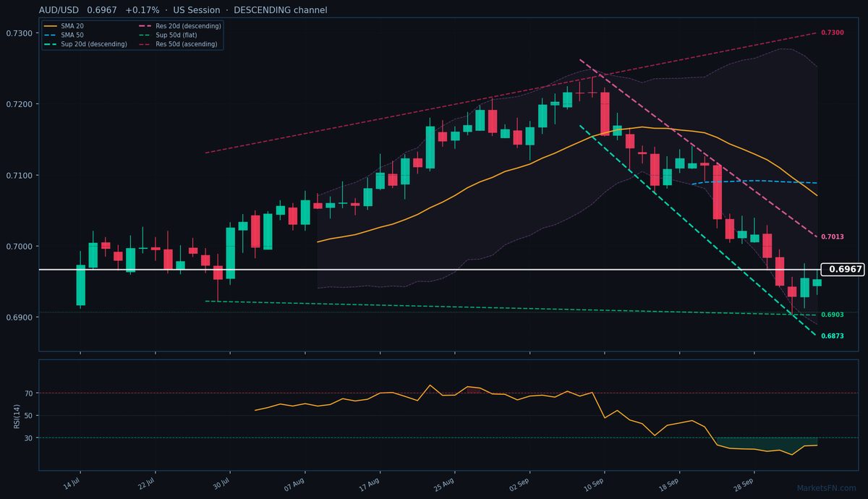868x499 pixels.
Task: Click the 0.6903 support level label
Action: tap(833, 315)
